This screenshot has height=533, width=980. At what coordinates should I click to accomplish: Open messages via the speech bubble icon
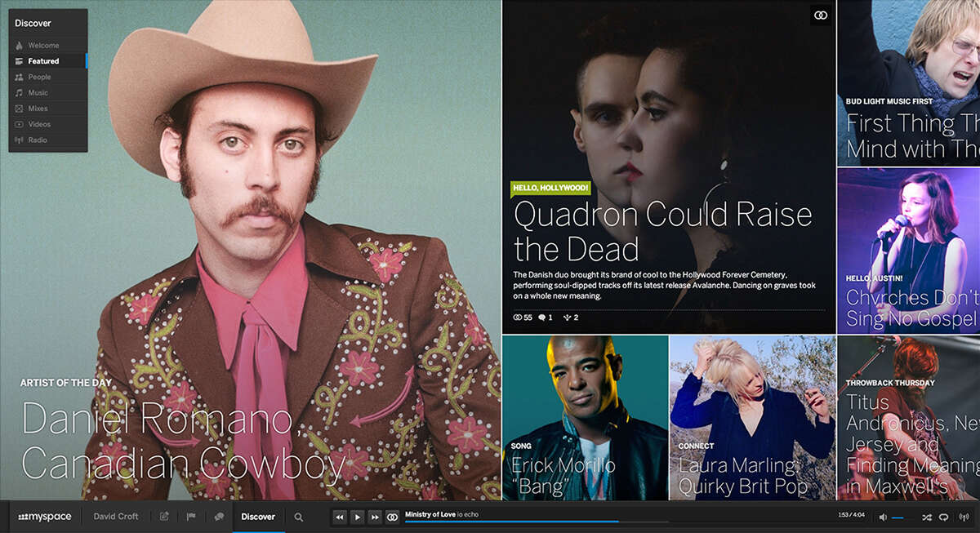coord(219,516)
